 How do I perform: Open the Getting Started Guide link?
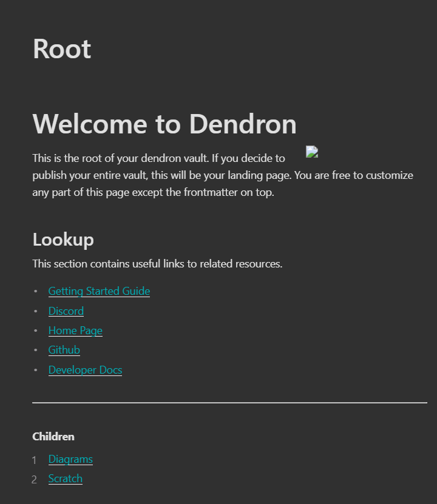pos(99,291)
